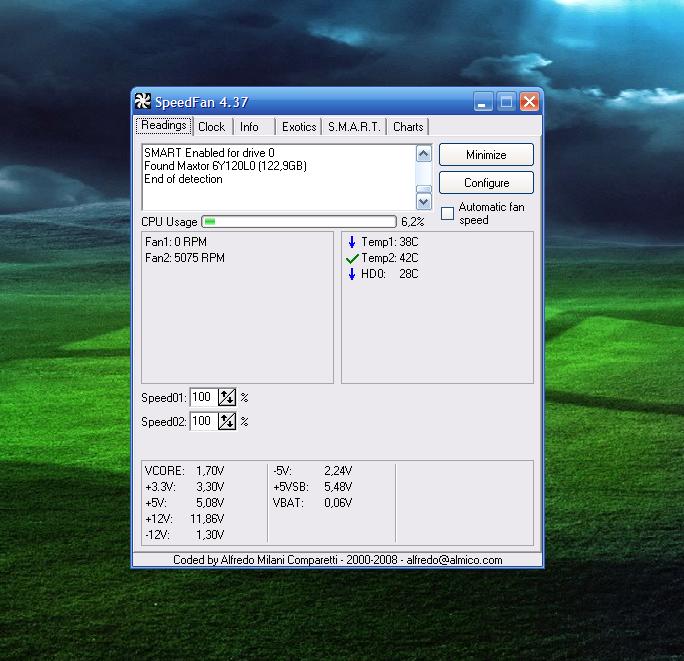
Task: Open the Configure dialog button
Action: click(x=486, y=183)
